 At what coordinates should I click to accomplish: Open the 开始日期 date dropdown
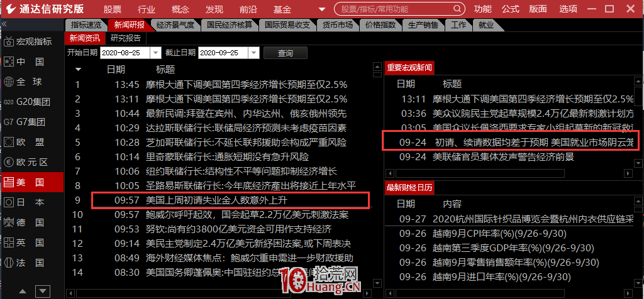pos(156,53)
